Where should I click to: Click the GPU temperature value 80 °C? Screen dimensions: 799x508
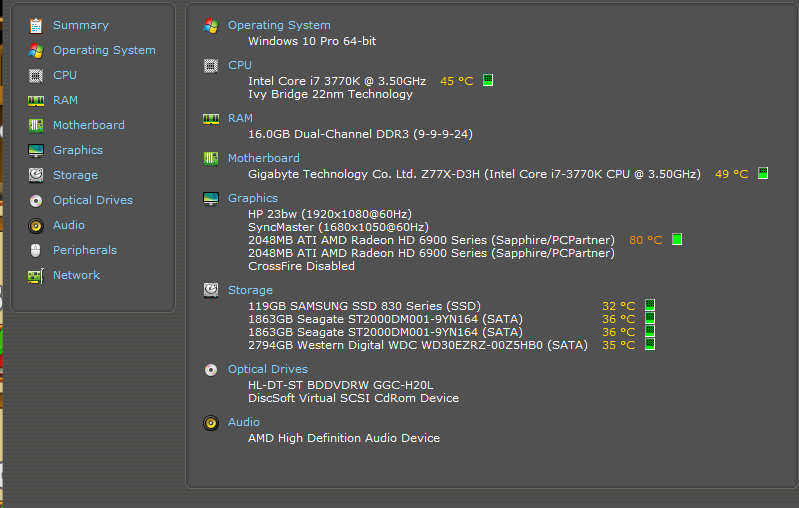(646, 240)
